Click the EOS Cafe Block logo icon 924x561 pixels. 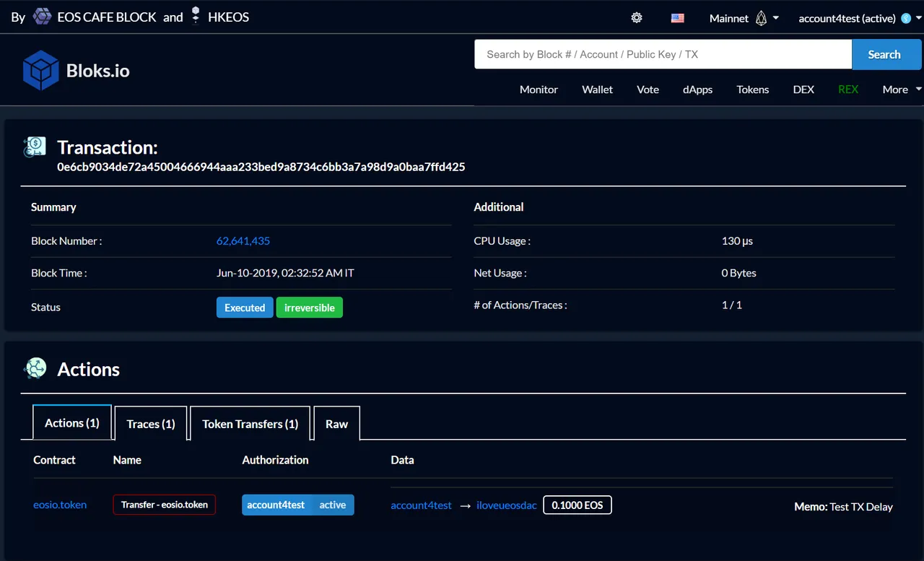(43, 17)
